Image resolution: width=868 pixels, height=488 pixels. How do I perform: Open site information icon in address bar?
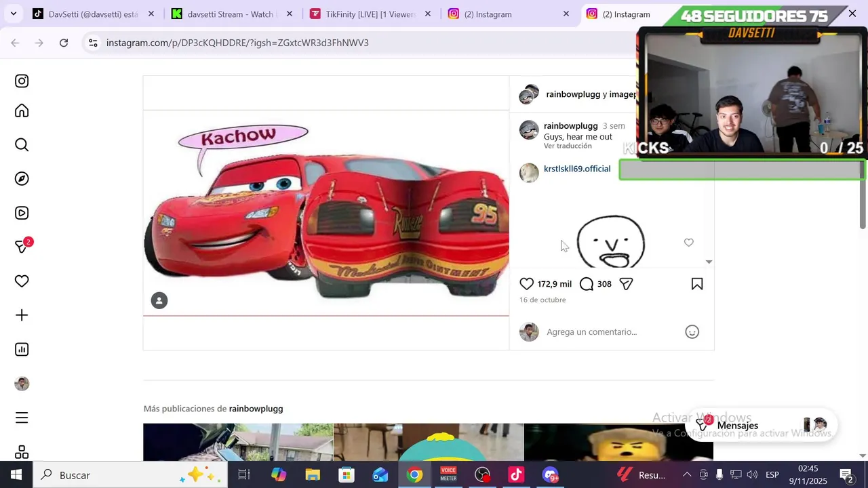pos(93,43)
